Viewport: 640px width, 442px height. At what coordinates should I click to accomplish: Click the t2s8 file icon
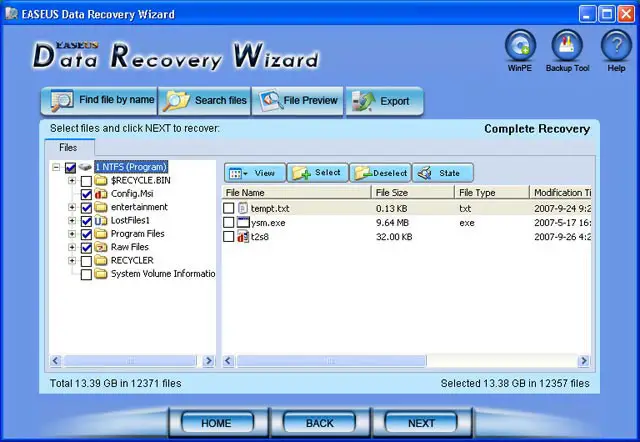pyautogui.click(x=243, y=237)
